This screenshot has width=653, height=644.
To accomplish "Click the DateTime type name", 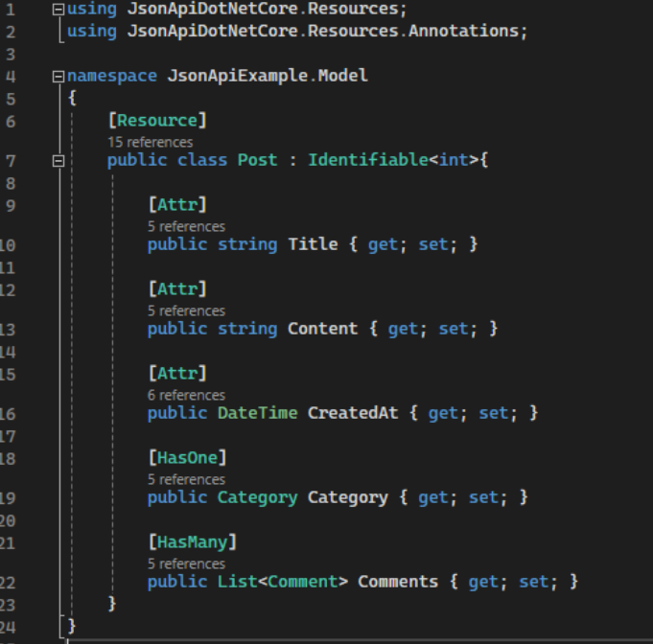I will click(257, 413).
